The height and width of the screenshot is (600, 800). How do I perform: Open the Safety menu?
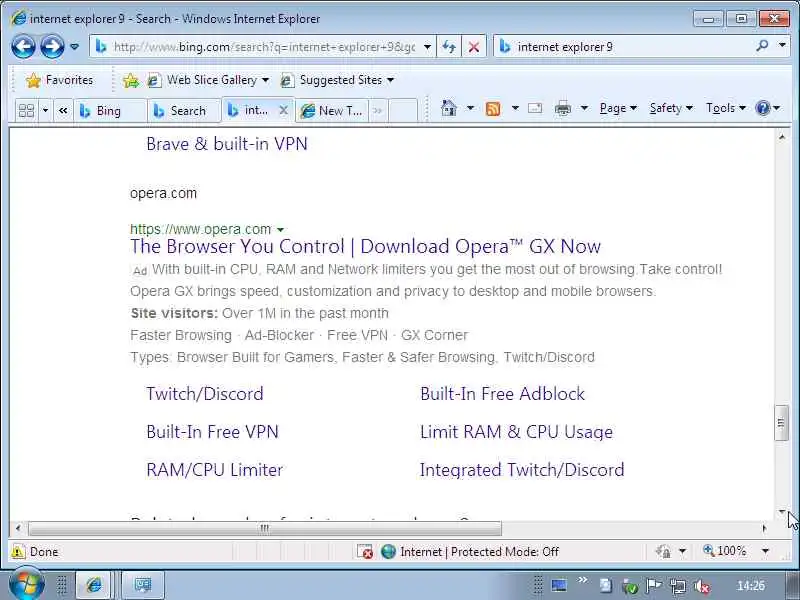pyautogui.click(x=671, y=108)
